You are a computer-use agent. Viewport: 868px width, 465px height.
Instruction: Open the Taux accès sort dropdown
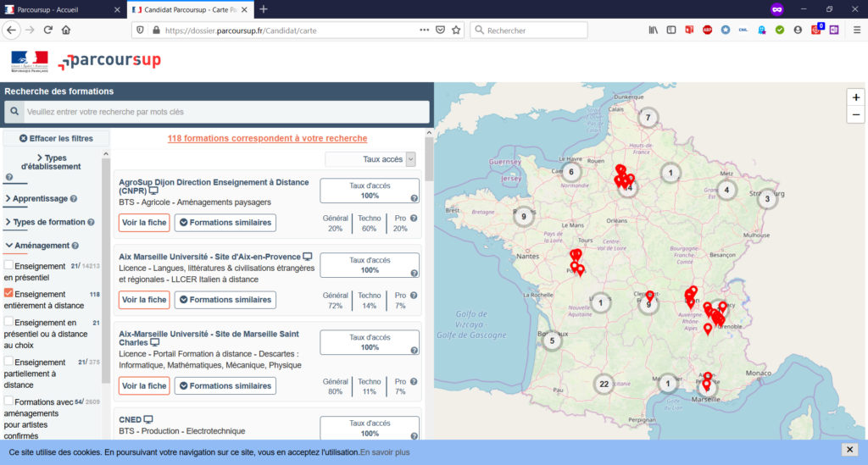click(370, 159)
